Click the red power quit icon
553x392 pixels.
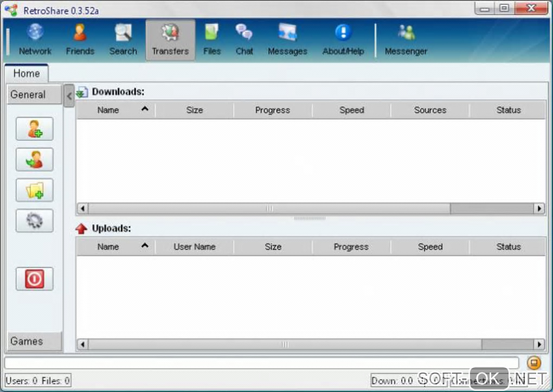(35, 279)
